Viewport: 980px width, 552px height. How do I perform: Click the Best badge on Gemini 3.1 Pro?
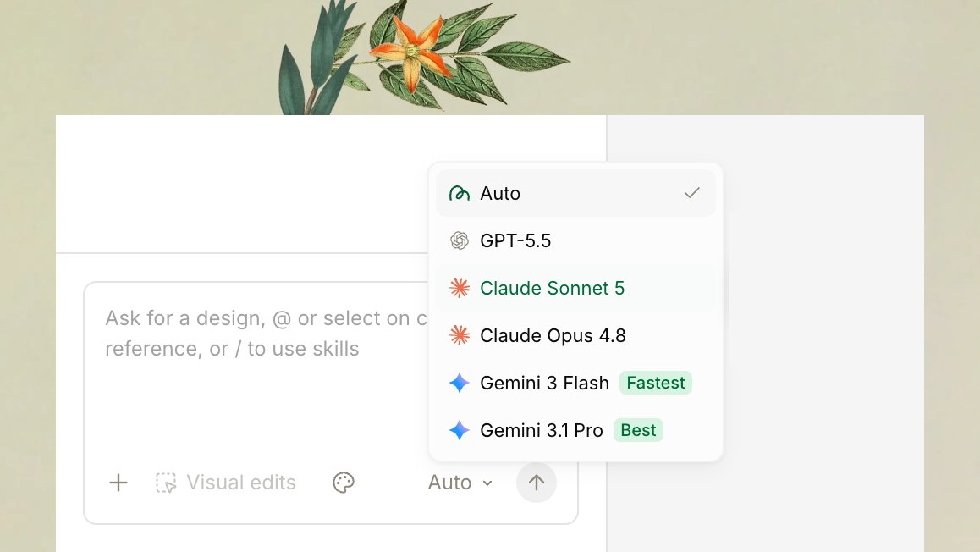pos(638,430)
